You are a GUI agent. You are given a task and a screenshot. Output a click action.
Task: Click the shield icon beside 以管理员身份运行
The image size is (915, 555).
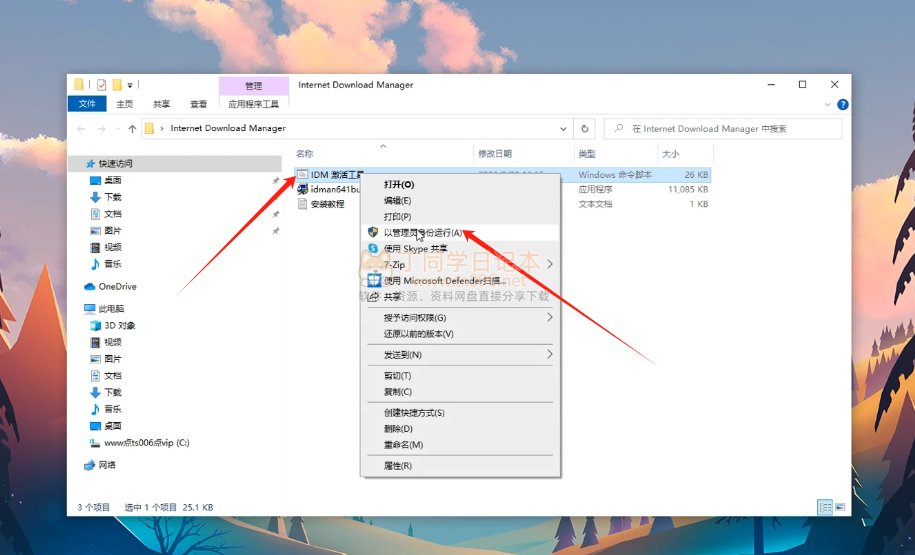point(373,232)
